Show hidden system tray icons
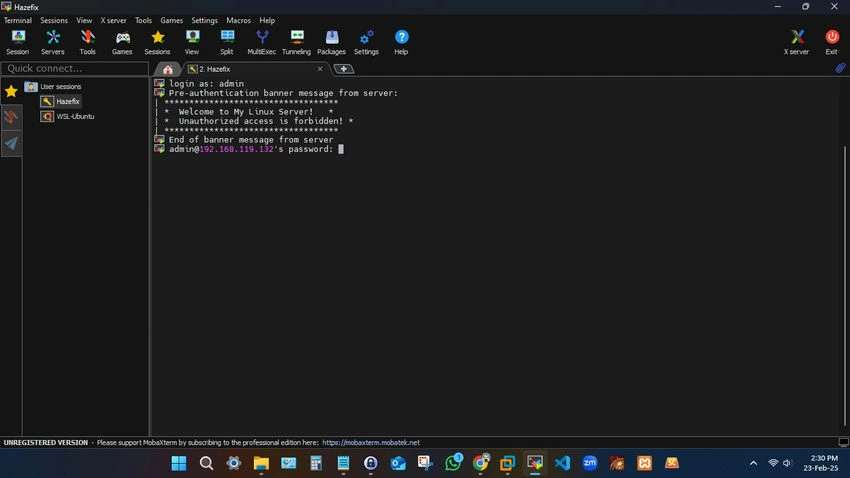 click(753, 463)
